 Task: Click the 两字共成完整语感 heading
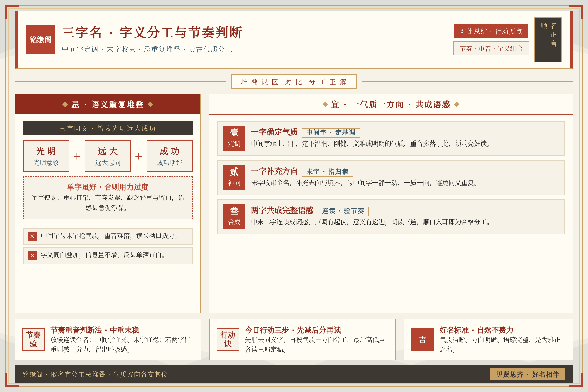(282, 210)
